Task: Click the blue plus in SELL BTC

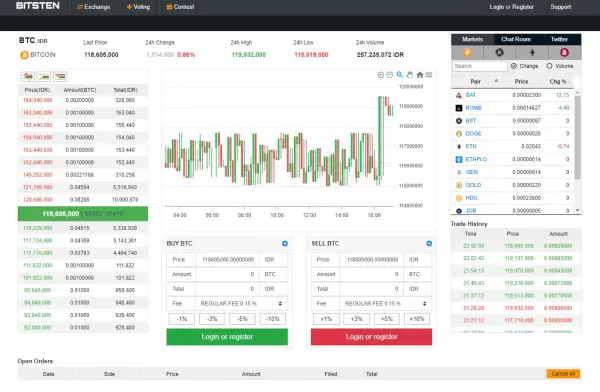Action: (x=429, y=243)
